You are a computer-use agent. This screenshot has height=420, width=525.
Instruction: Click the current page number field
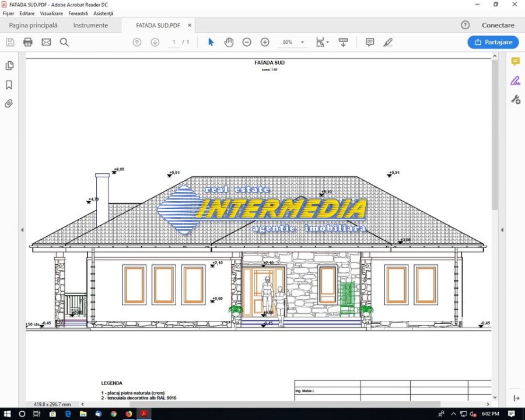pos(174,42)
